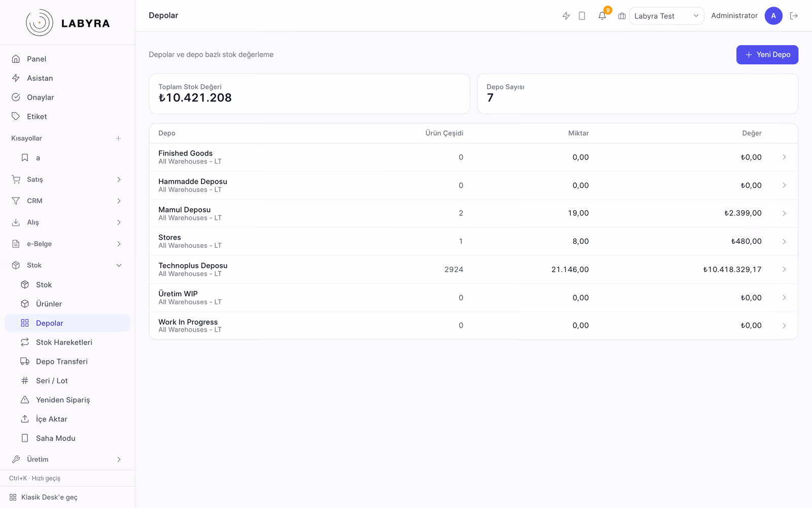Open Mamul Deposu row chevron
The width and height of the screenshot is (812, 508).
click(784, 213)
